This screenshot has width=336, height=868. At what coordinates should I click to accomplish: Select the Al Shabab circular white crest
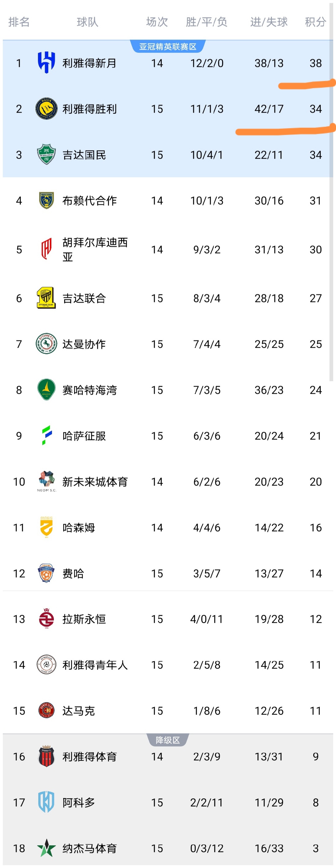(x=46, y=665)
